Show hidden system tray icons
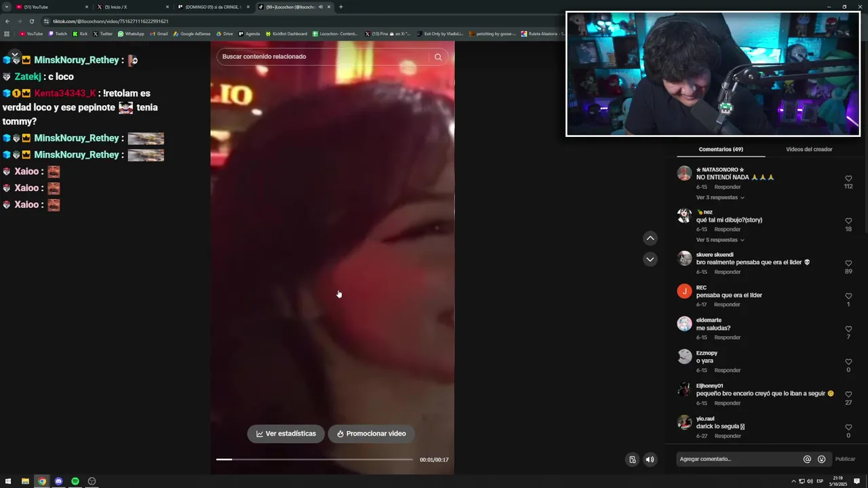Screen dimensions: 868x488 coord(793,481)
